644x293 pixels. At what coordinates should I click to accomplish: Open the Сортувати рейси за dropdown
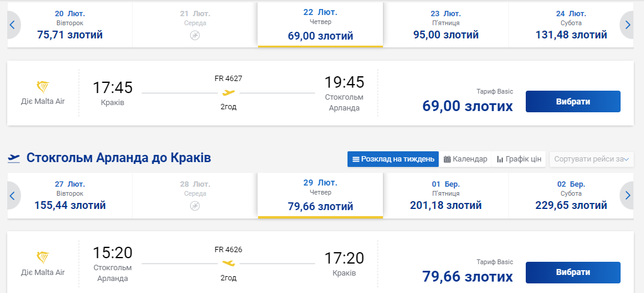(591, 159)
